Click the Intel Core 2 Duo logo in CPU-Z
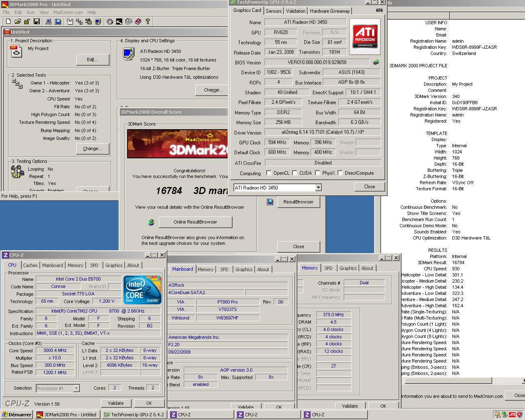Screen dimensions: 525x420 click(x=143, y=290)
